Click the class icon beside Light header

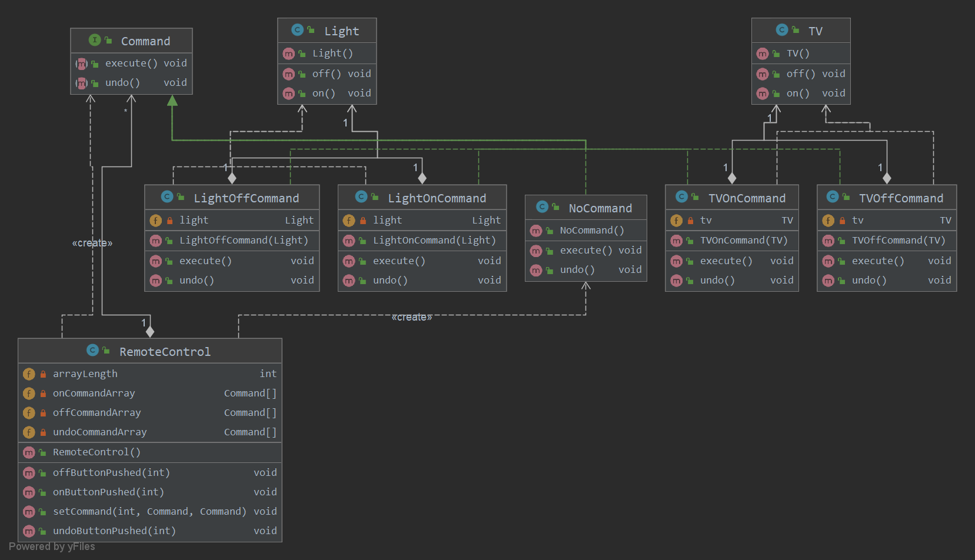point(298,29)
